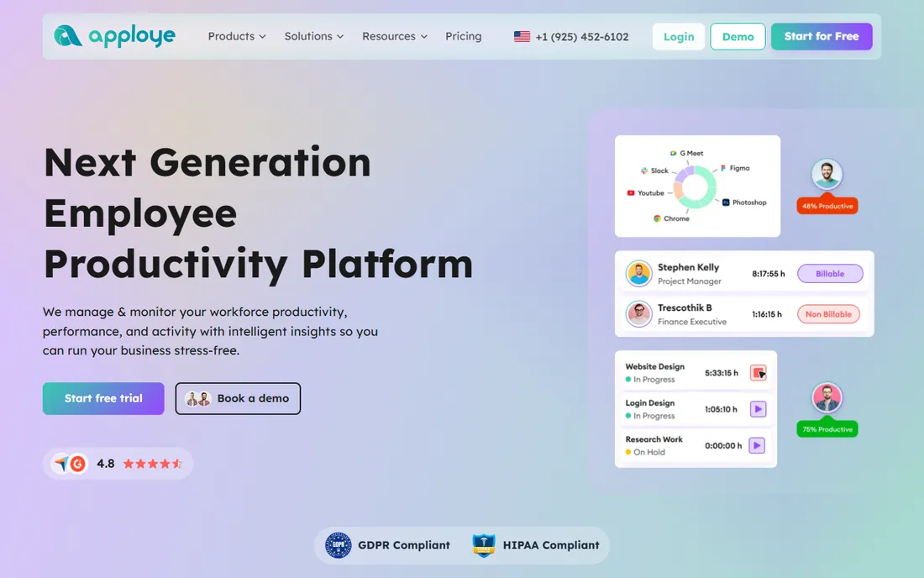Image resolution: width=924 pixels, height=578 pixels.
Task: Click the 48% Productive badge
Action: (827, 206)
